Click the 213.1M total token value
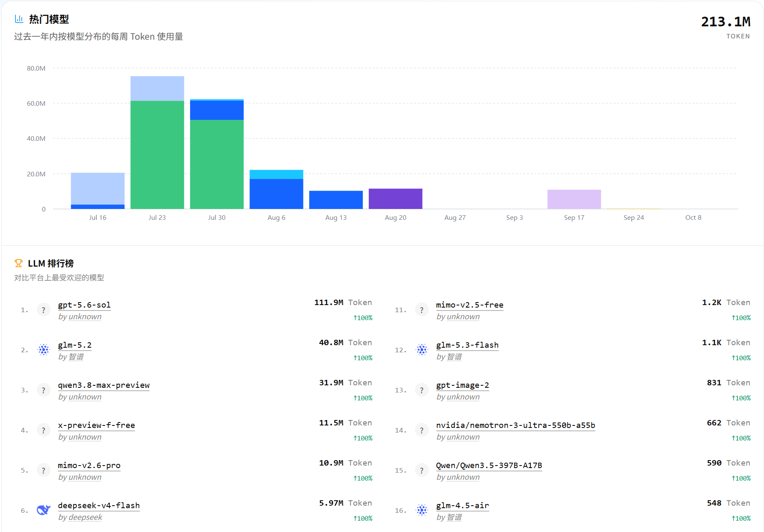Screen dimensions: 764x532 tap(726, 22)
